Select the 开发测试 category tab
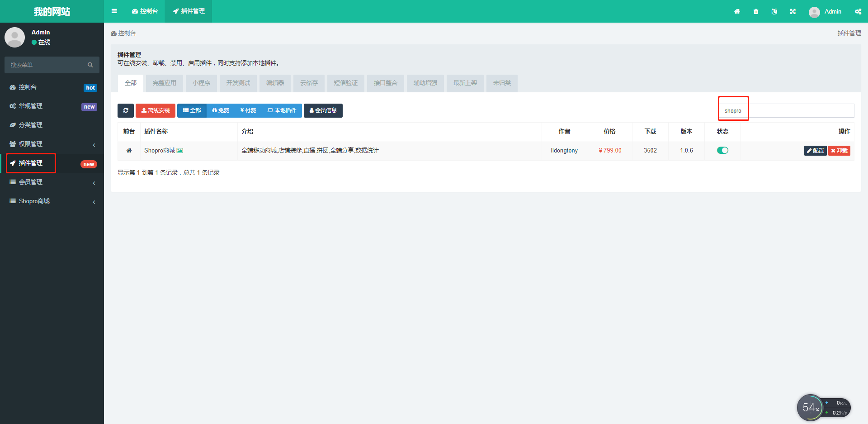Screen dimensions: 868x424 (238, 83)
